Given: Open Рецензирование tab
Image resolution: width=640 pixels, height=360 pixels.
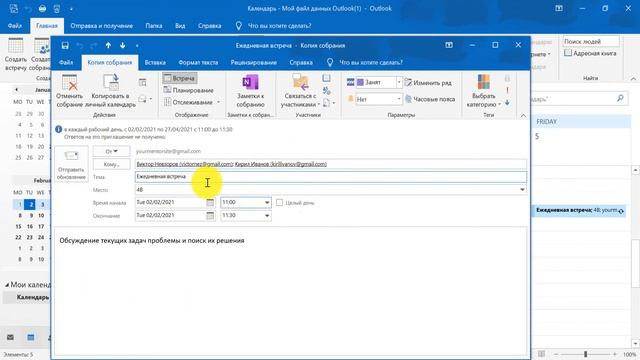Looking at the screenshot, I should pos(253,62).
